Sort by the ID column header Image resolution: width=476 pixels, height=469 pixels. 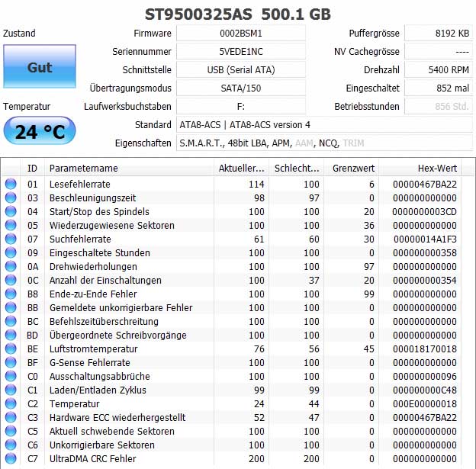click(x=32, y=168)
